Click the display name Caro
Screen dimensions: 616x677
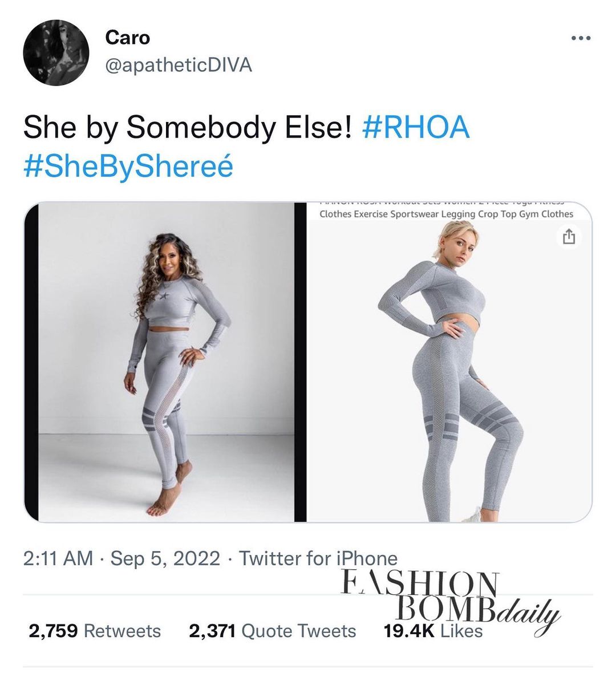coord(127,38)
